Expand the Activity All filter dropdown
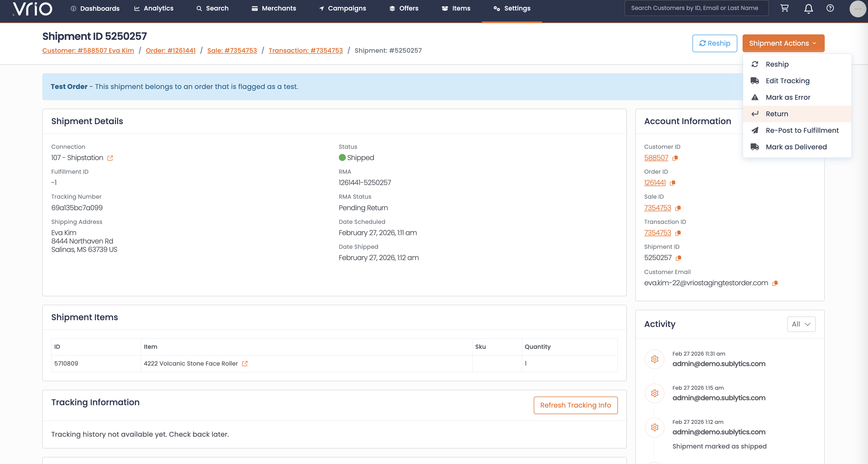This screenshot has height=464, width=868. coord(801,324)
